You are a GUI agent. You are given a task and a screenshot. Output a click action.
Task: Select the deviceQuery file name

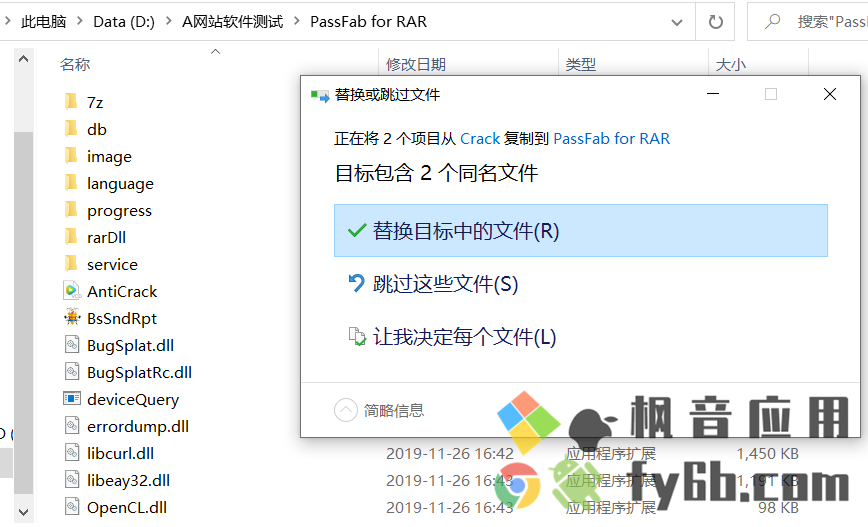coord(133,400)
